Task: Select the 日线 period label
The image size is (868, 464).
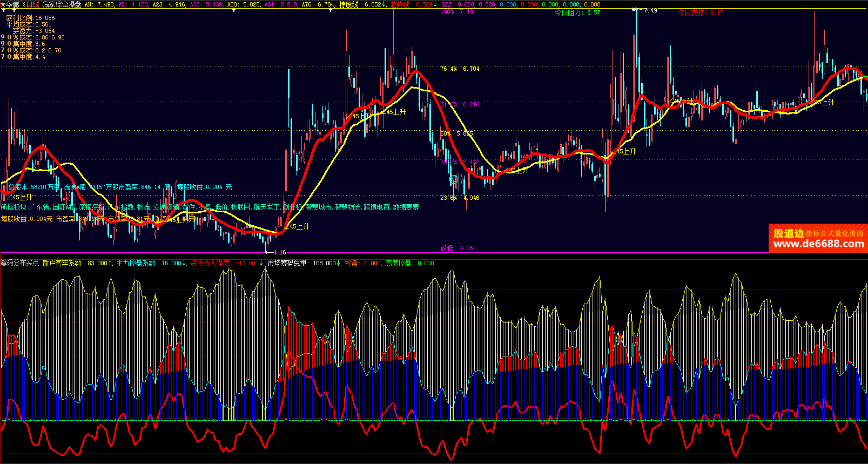Action: tap(32, 4)
